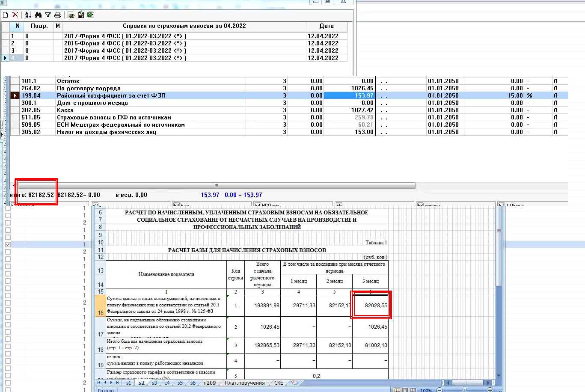
Task: Jump to first sheet with the sheet navigation arrow
Action: [99, 383]
